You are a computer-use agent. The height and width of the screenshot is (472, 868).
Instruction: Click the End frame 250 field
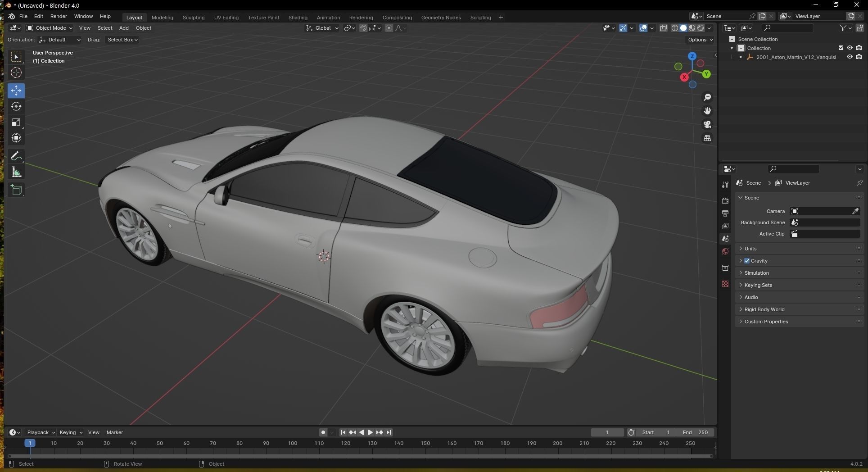click(x=695, y=432)
